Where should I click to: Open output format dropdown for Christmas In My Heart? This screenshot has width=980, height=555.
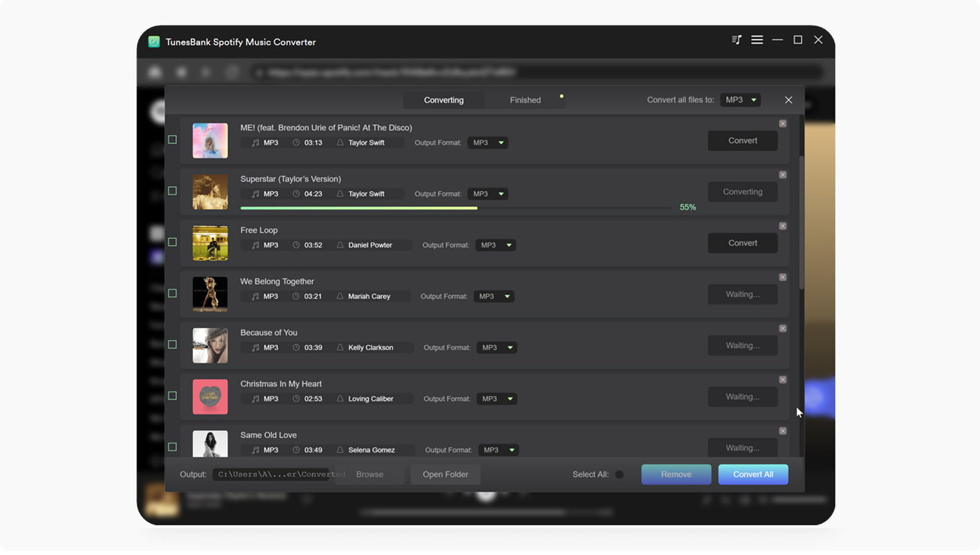coord(497,399)
